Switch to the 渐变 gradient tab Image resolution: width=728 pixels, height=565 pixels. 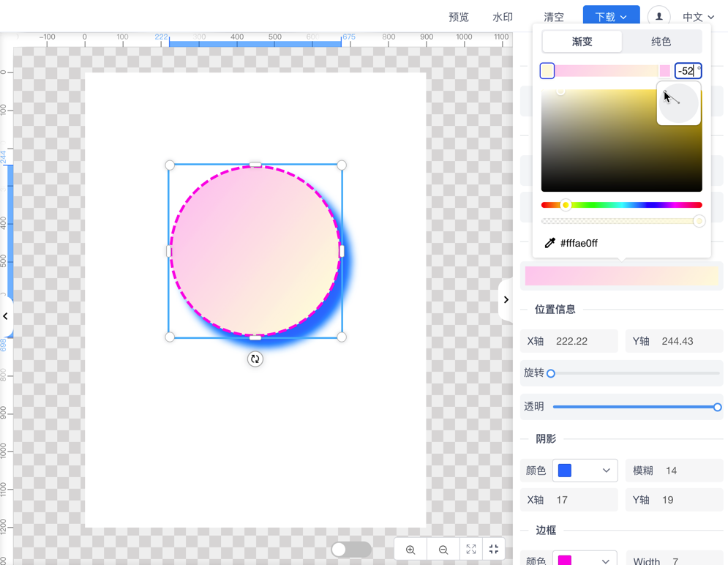click(x=582, y=41)
